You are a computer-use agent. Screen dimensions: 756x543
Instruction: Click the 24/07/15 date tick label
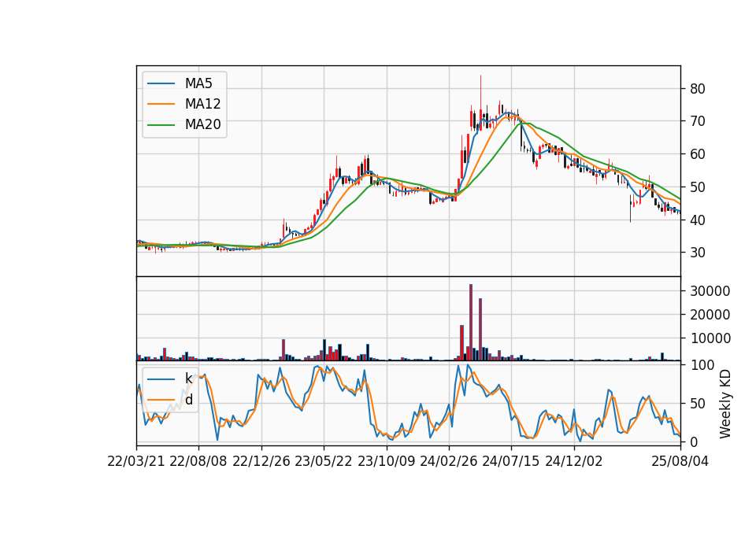tap(511, 461)
